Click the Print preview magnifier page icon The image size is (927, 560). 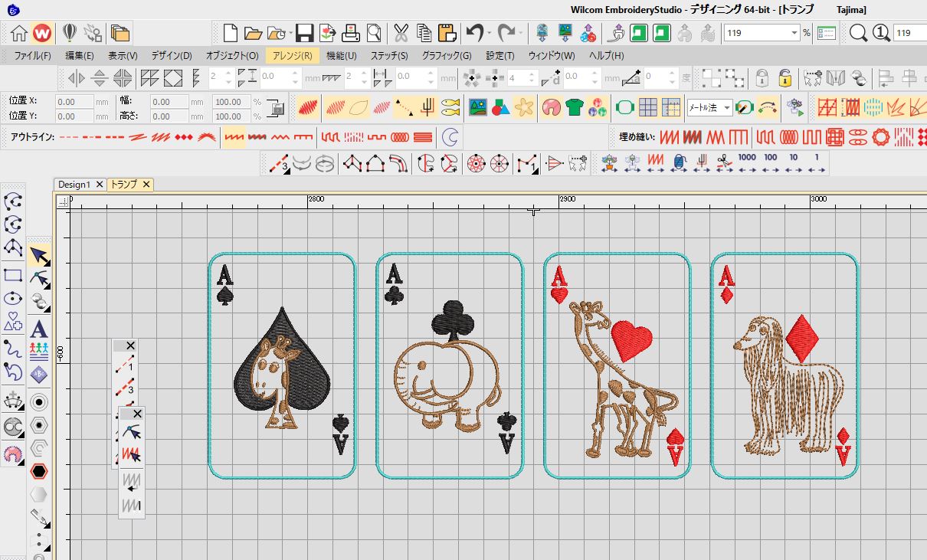tap(374, 33)
